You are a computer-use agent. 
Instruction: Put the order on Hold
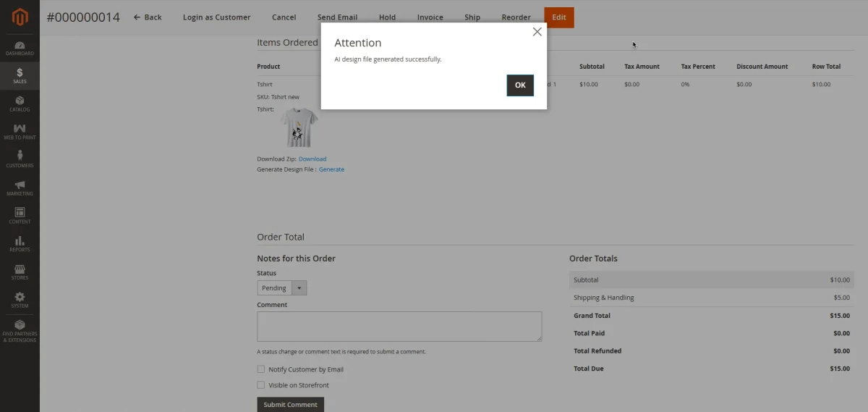[x=387, y=17]
